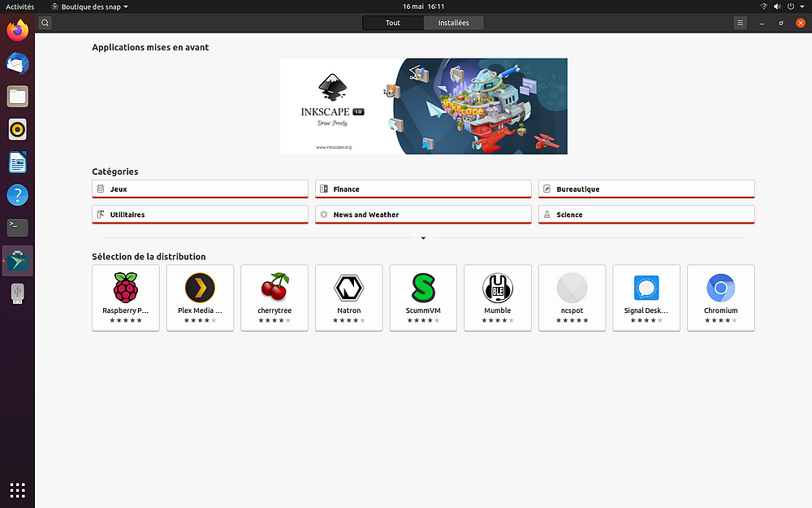Open the clock and calendar panel
812x508 pixels.
click(x=423, y=7)
